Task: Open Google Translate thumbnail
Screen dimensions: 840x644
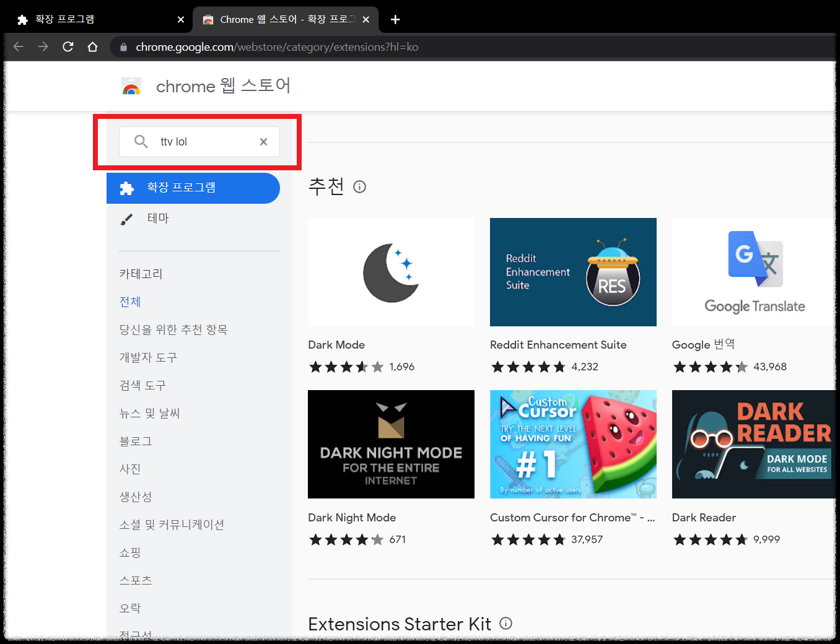Action: [x=754, y=272]
